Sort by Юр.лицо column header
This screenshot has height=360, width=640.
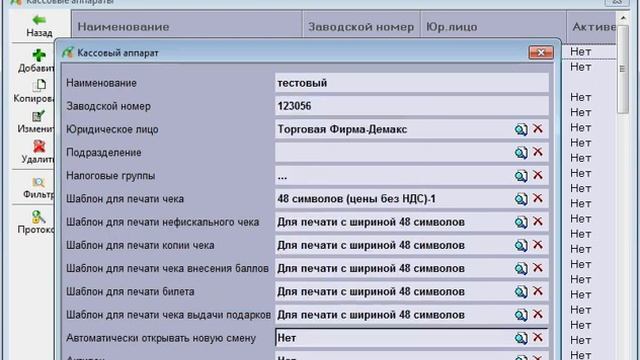click(x=493, y=27)
